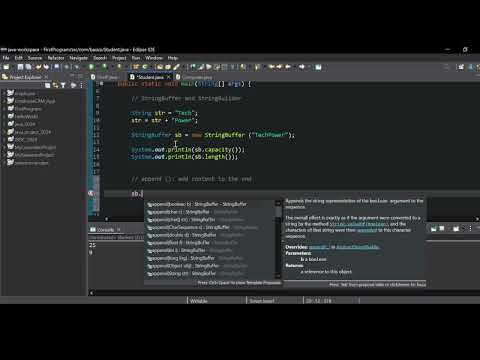This screenshot has width=480, height=360.
Task: Toggle Link with Editor in Project Explorer
Action: [55, 85]
